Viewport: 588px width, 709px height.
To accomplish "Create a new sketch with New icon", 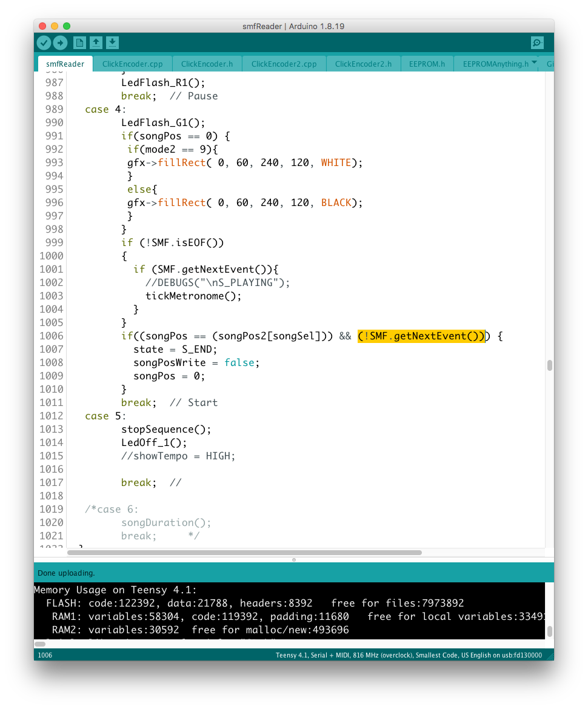I will [x=79, y=42].
